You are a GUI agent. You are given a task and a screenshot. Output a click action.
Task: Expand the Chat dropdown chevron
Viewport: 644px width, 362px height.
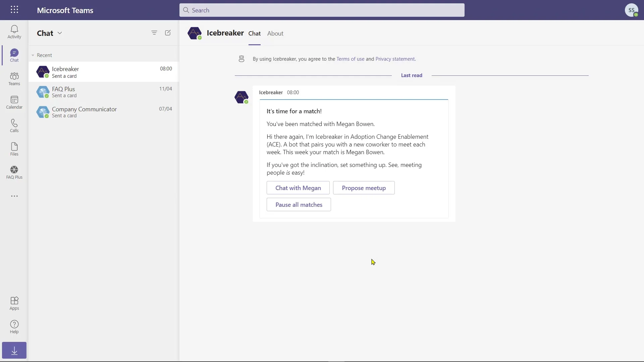[60, 33]
